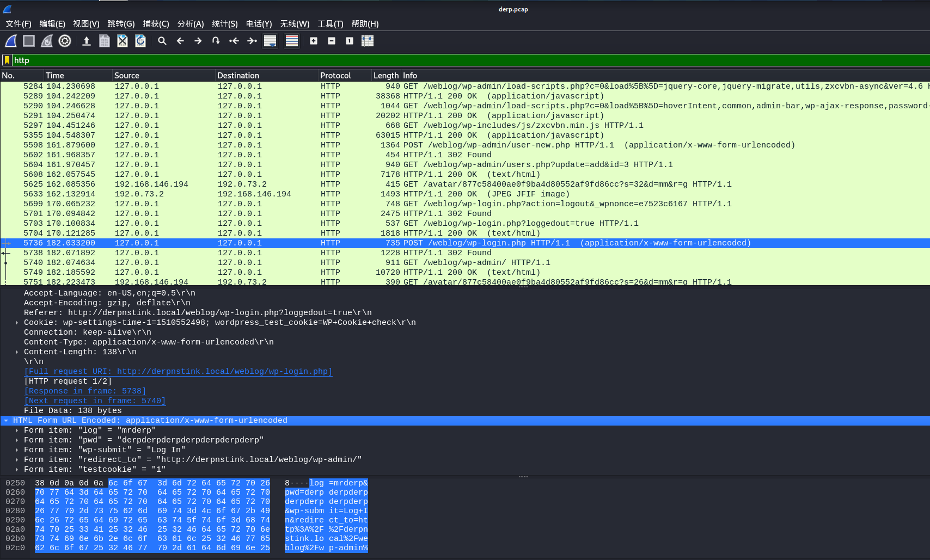Reset packet text to normal size
Screen dimensions: 930x560
(350, 41)
